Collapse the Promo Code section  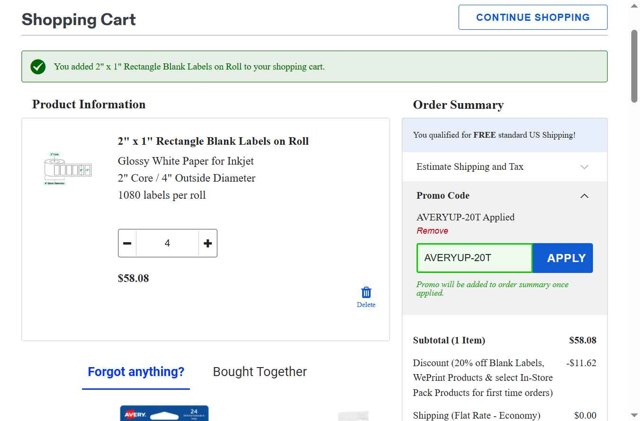click(x=584, y=196)
